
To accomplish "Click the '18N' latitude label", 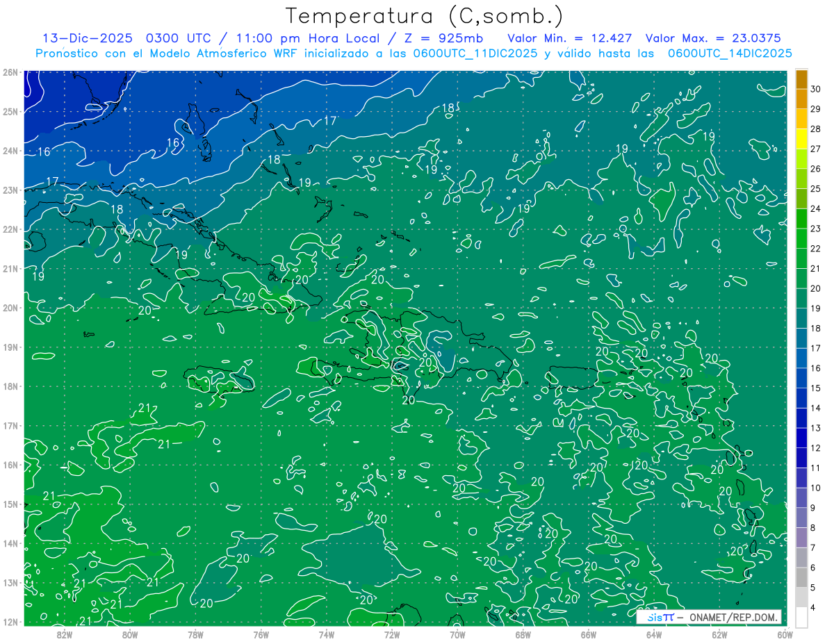I will click(x=10, y=386).
